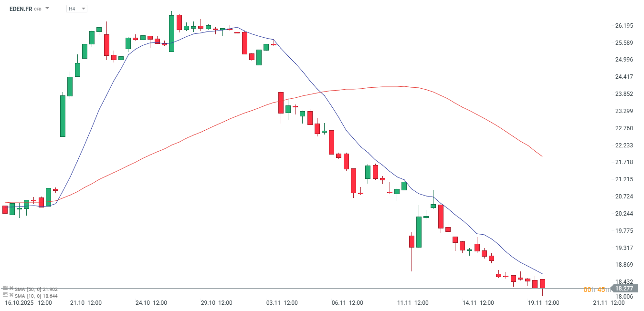Click the EDEN.FR instrument name

21,9
